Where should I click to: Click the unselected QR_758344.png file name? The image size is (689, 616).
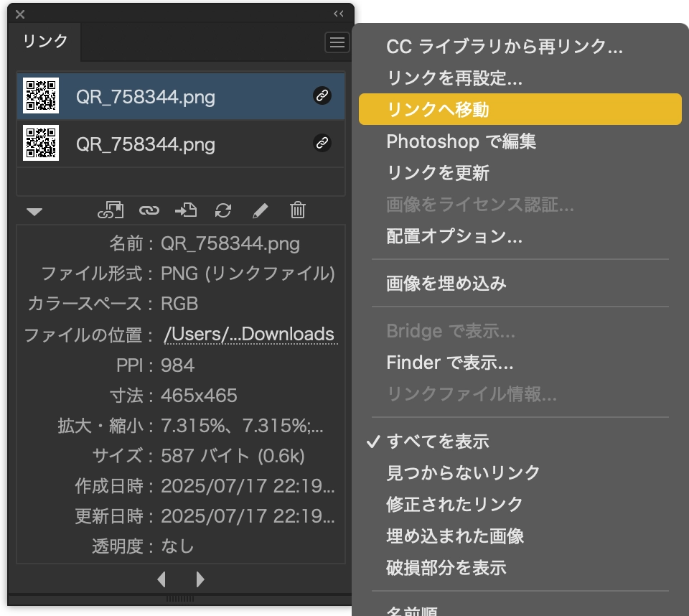coord(146,144)
